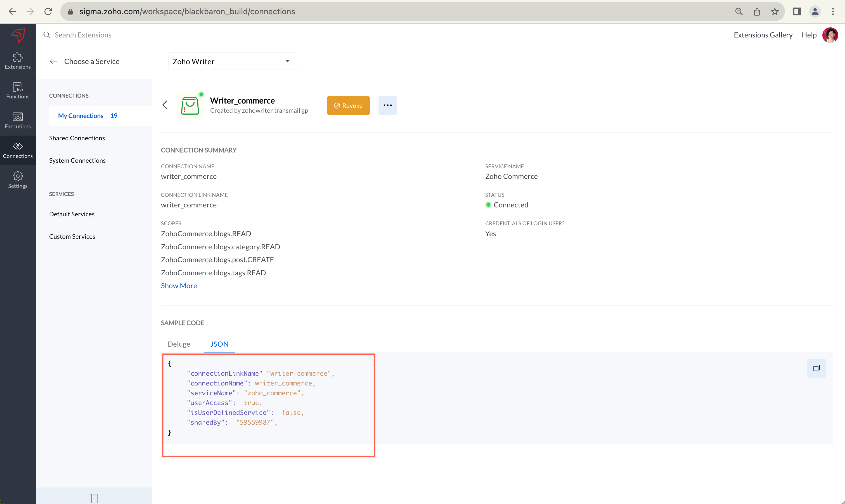The height and width of the screenshot is (504, 845).
Task: Open the Executions sidebar section
Action: coord(18,120)
